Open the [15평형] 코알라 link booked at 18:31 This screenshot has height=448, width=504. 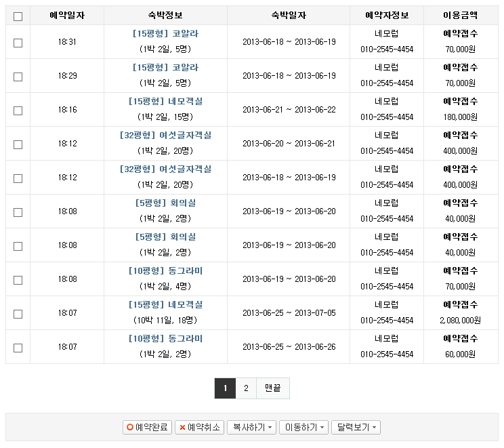coord(165,34)
